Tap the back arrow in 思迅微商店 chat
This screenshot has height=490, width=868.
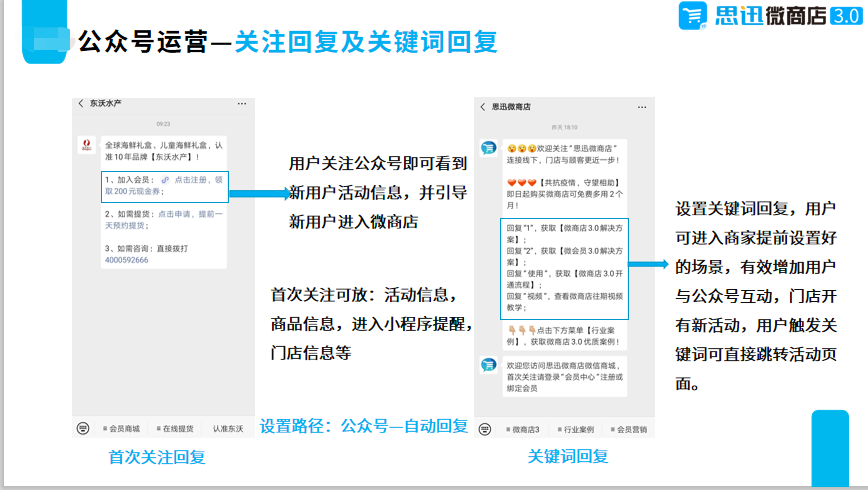[483, 107]
